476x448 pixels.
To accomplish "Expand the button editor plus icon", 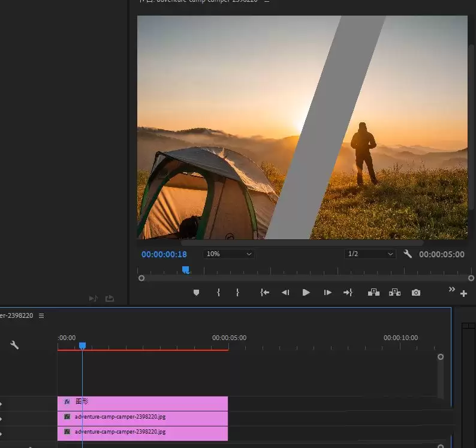I will (x=463, y=294).
